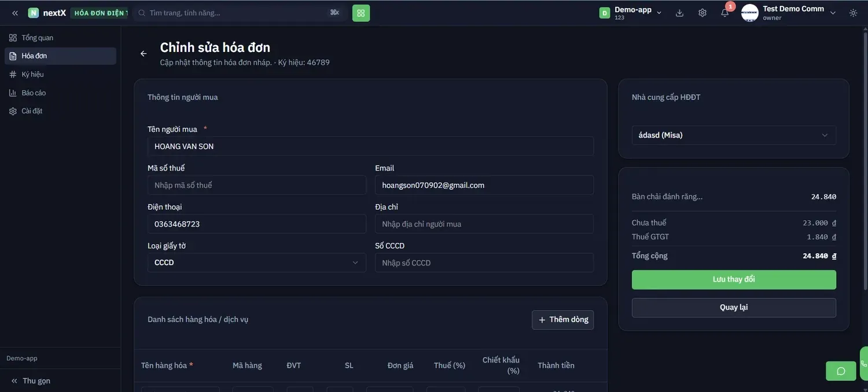Click the nextX logo icon
Image resolution: width=868 pixels, height=392 pixels.
coord(34,13)
